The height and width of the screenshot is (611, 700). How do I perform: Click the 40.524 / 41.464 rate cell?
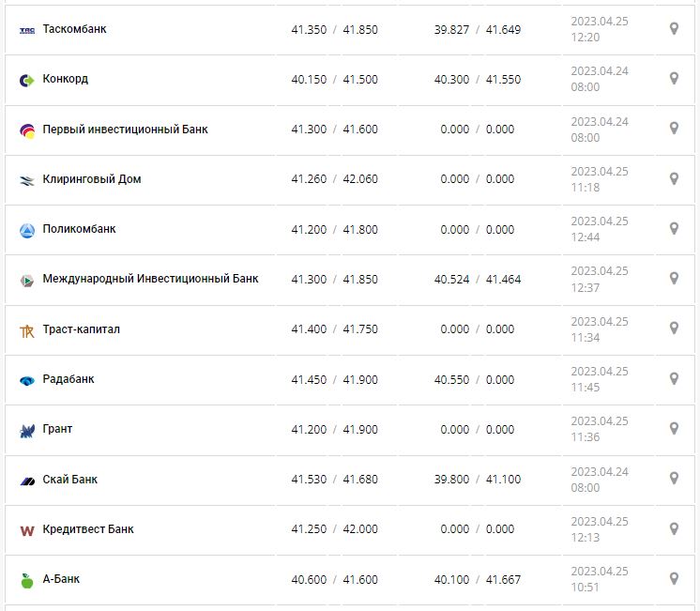point(477,280)
